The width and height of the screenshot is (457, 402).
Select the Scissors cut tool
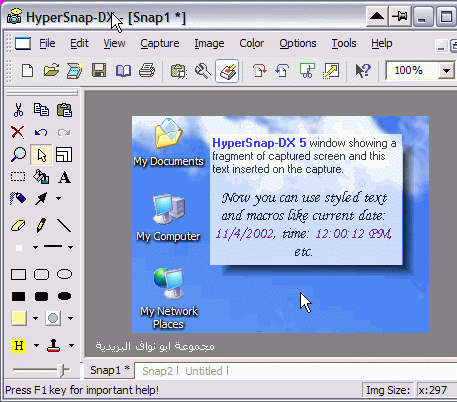coord(18,110)
